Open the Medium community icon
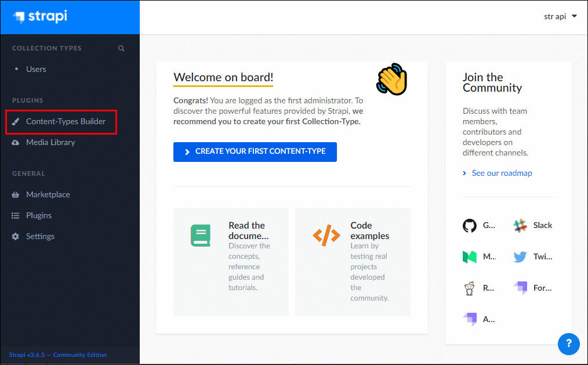Image resolution: width=588 pixels, height=365 pixels. tap(470, 257)
